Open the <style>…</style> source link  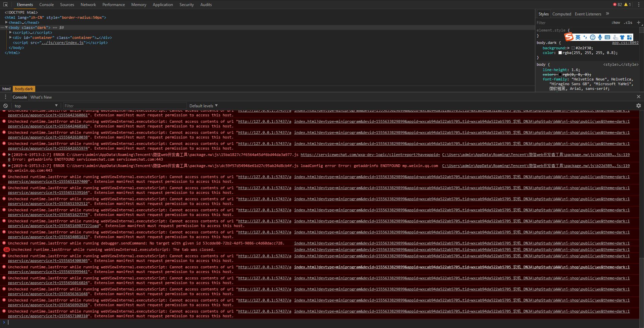(621, 64)
